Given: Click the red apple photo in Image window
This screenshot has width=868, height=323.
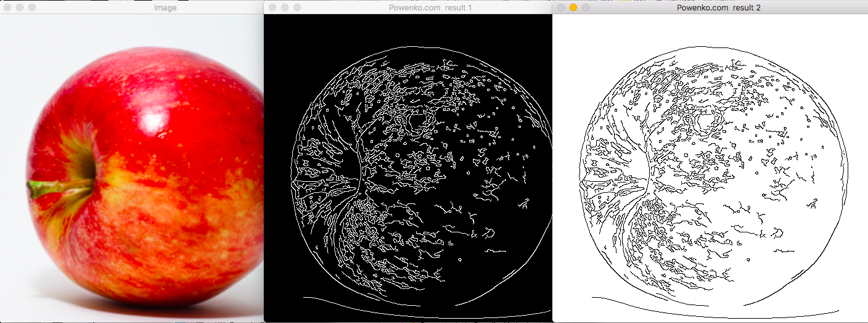Looking at the screenshot, I should click(x=132, y=168).
